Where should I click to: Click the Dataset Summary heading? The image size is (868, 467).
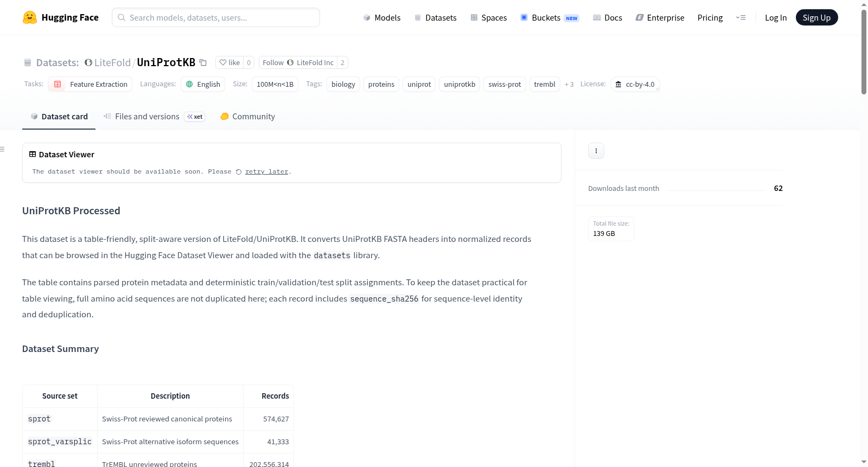coord(60,349)
